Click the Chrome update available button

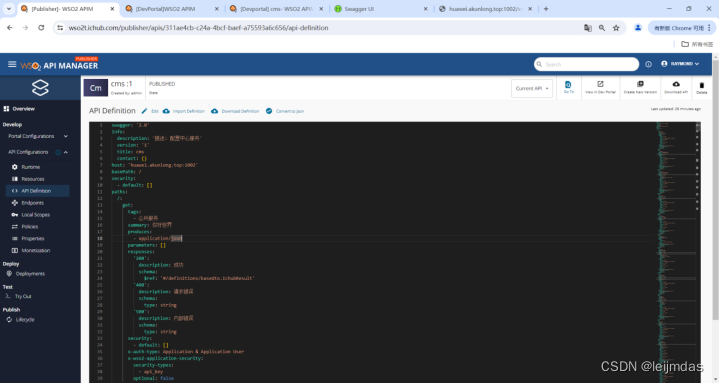coord(681,28)
